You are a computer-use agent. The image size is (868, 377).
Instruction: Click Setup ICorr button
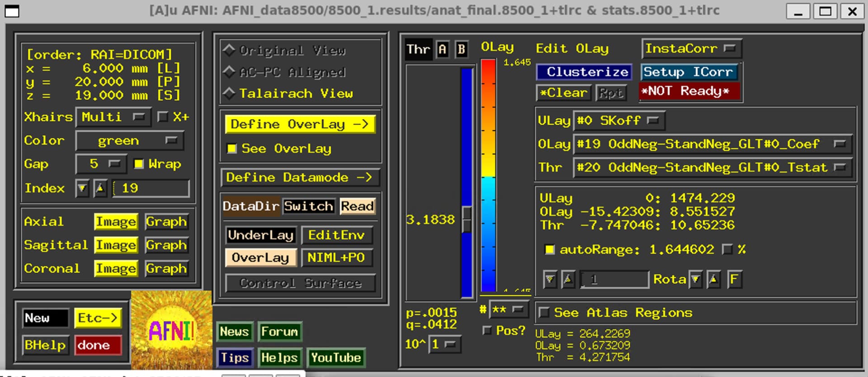(x=689, y=72)
